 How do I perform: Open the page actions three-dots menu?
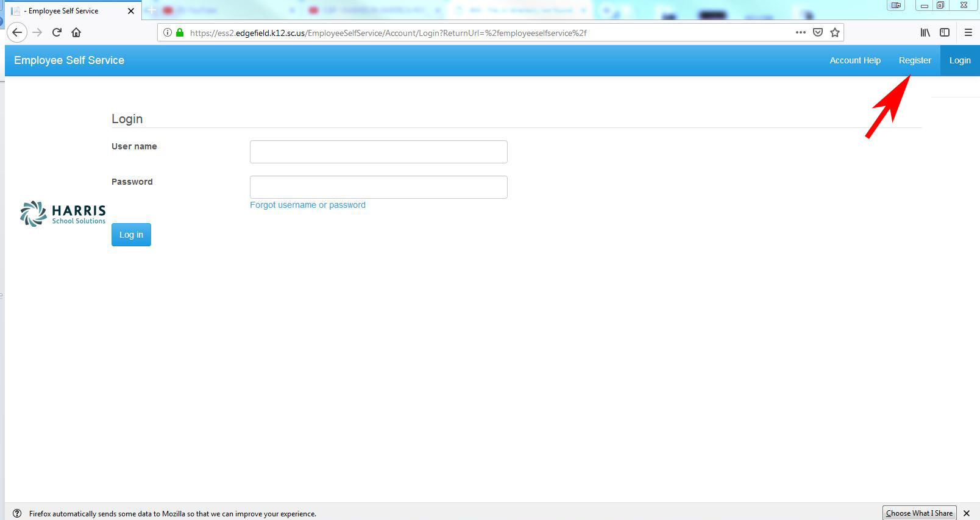801,32
